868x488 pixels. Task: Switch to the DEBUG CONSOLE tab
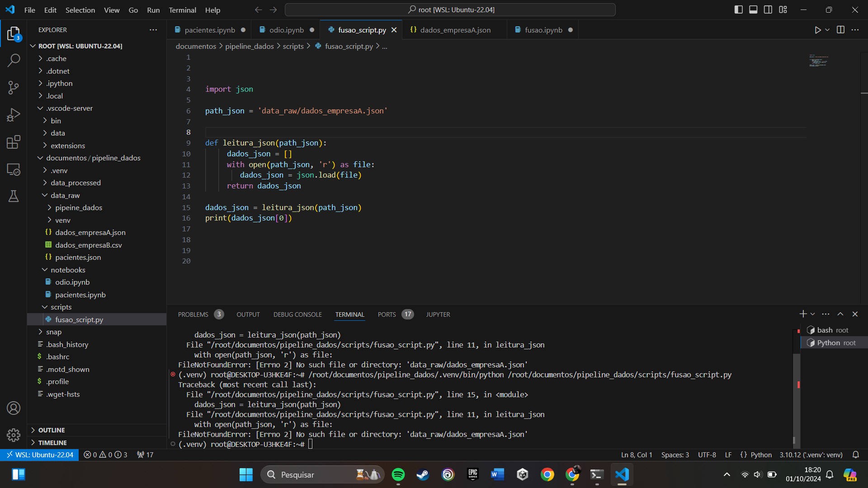tap(297, 314)
